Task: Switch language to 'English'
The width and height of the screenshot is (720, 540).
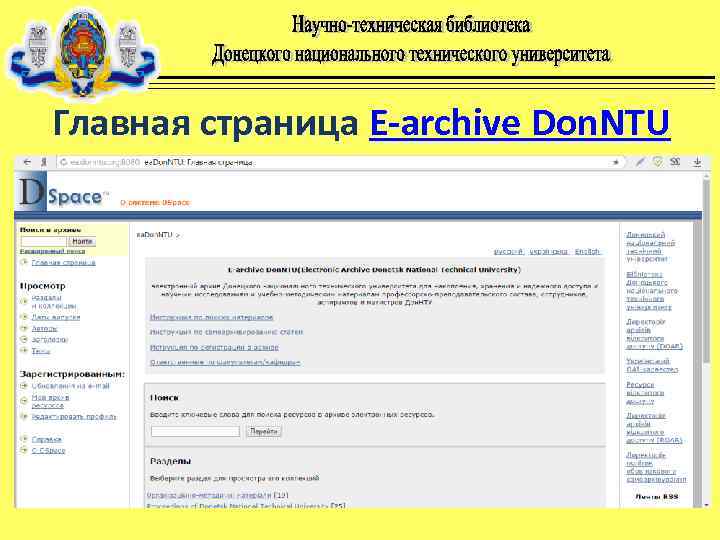Action: point(587,252)
